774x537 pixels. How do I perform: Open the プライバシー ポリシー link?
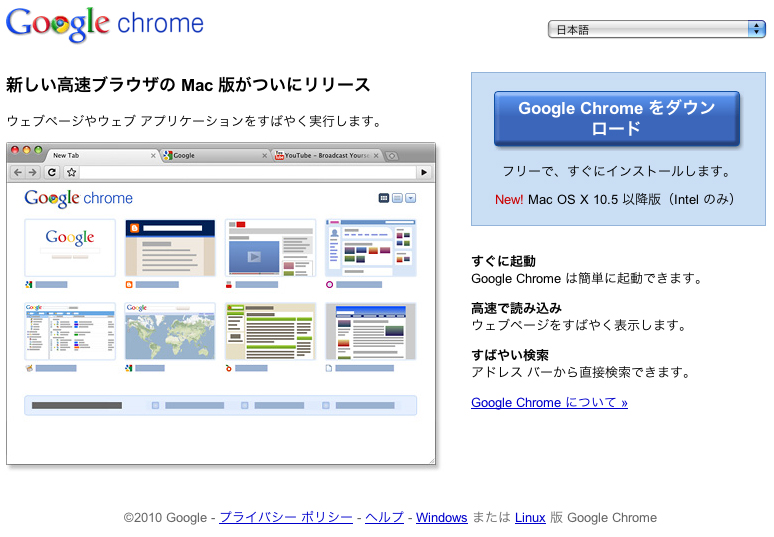point(285,517)
